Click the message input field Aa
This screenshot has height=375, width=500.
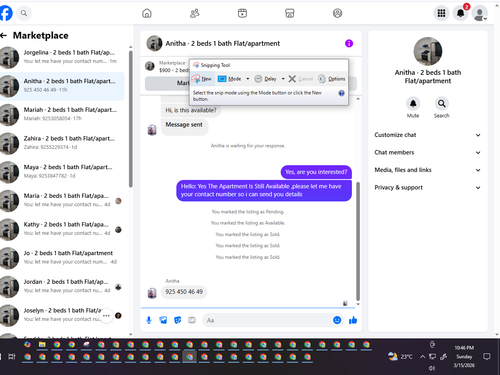point(267,320)
